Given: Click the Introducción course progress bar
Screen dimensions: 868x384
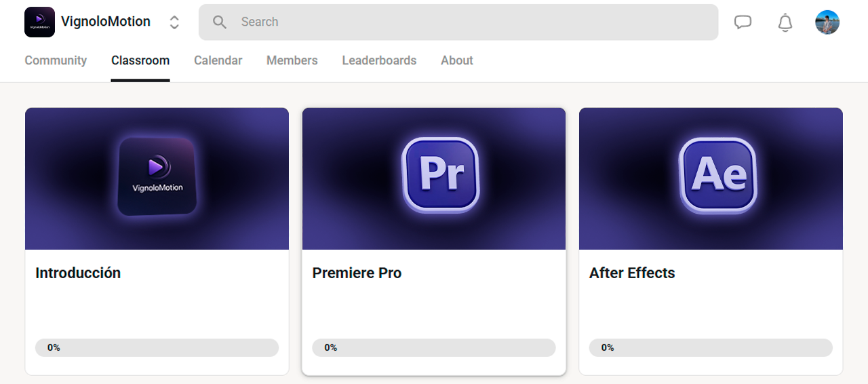Looking at the screenshot, I should click(157, 347).
